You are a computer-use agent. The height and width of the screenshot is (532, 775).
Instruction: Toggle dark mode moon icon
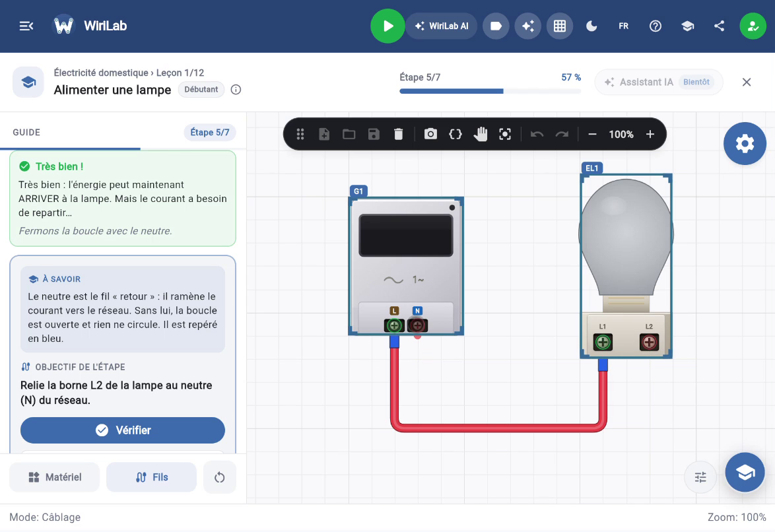[591, 26]
